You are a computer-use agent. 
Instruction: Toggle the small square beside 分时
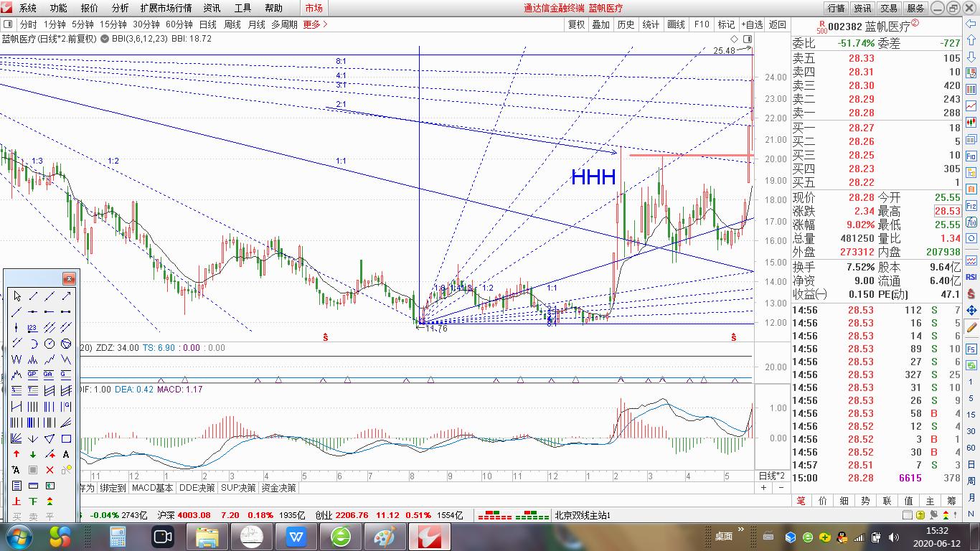[x=8, y=24]
